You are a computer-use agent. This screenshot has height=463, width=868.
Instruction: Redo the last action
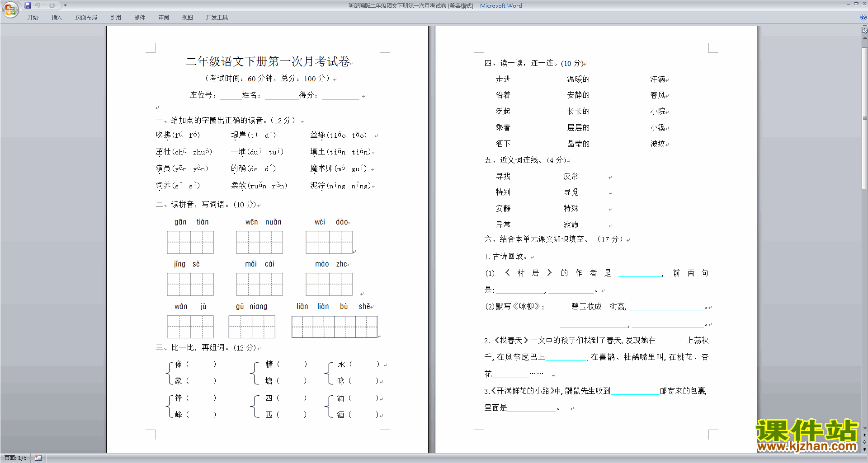click(x=52, y=5)
